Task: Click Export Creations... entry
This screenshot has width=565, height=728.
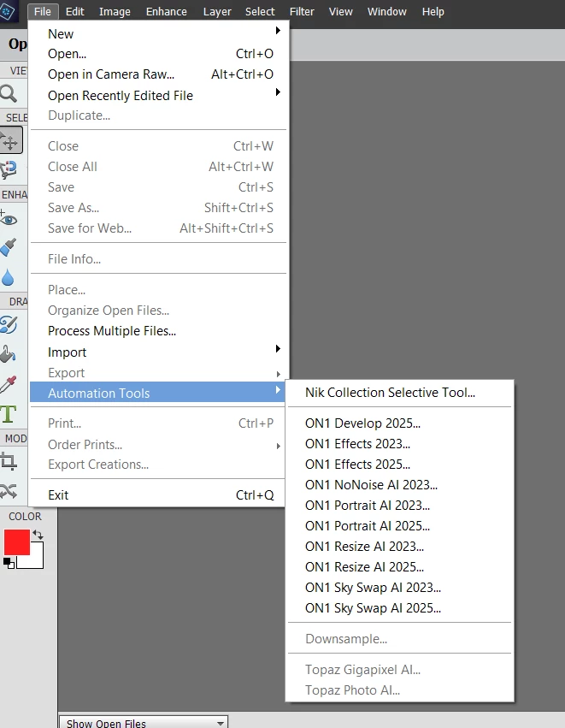Action: (x=159, y=465)
